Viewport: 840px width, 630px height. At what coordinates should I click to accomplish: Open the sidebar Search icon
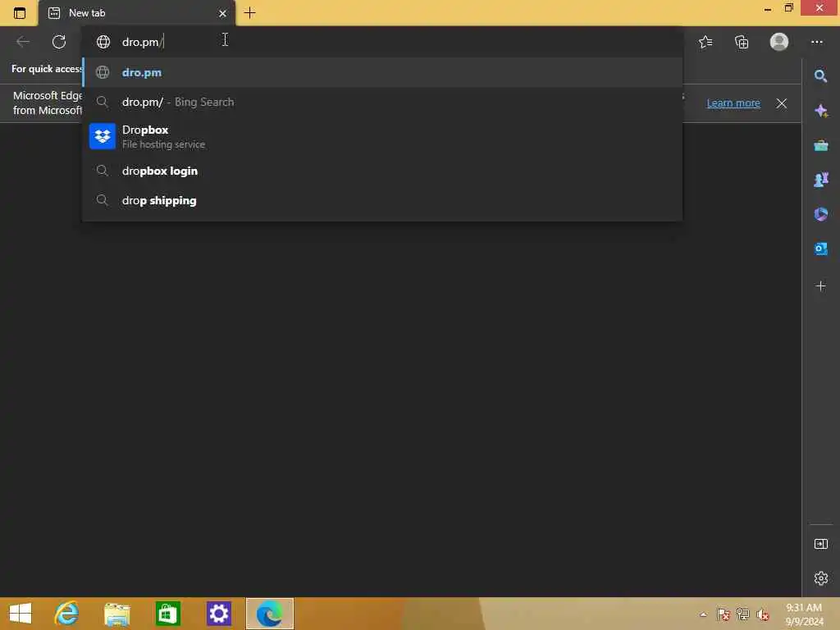820,76
